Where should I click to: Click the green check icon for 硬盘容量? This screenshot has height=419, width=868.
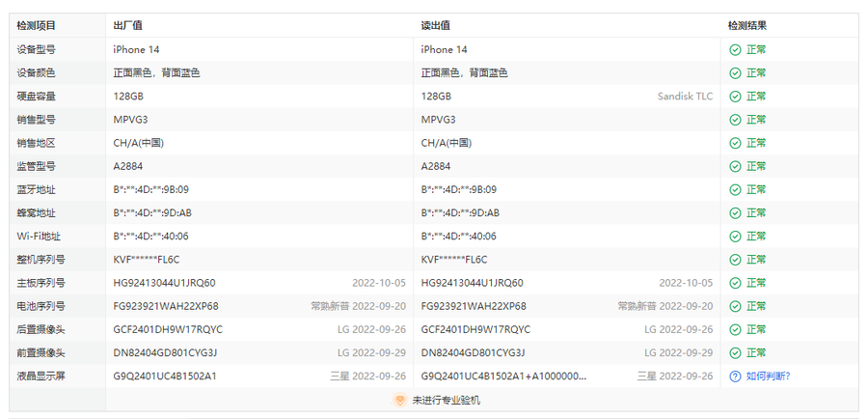(735, 97)
